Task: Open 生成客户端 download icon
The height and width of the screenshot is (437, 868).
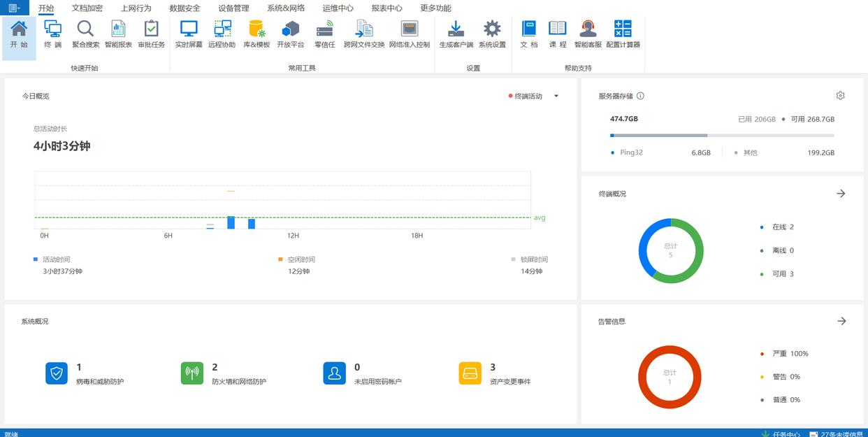Action: (x=456, y=34)
